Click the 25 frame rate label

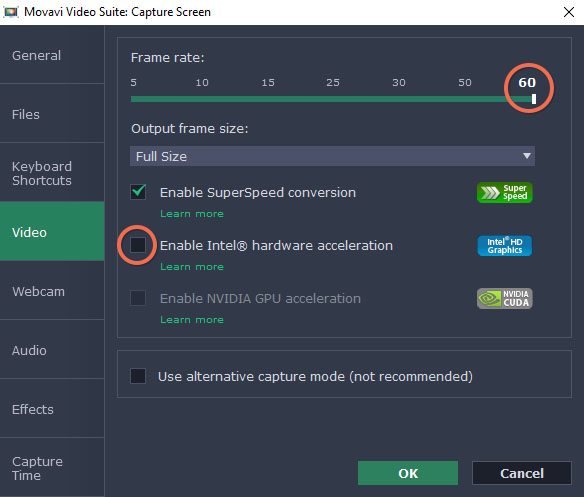[x=333, y=82]
